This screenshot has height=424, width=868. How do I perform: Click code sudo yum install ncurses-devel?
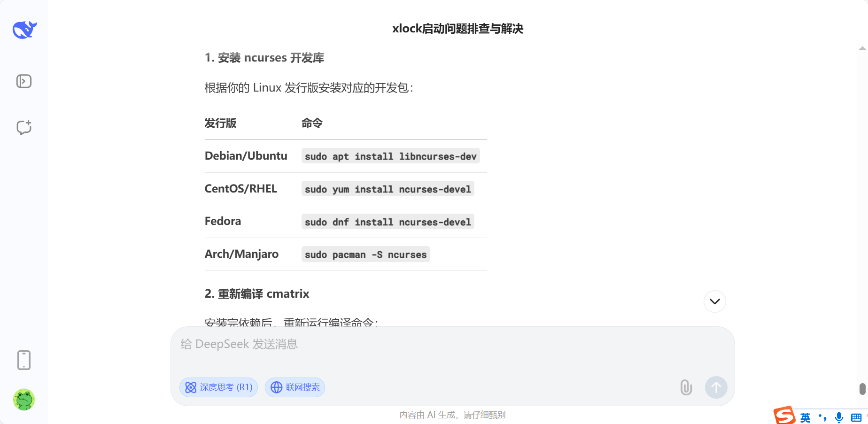pos(388,189)
